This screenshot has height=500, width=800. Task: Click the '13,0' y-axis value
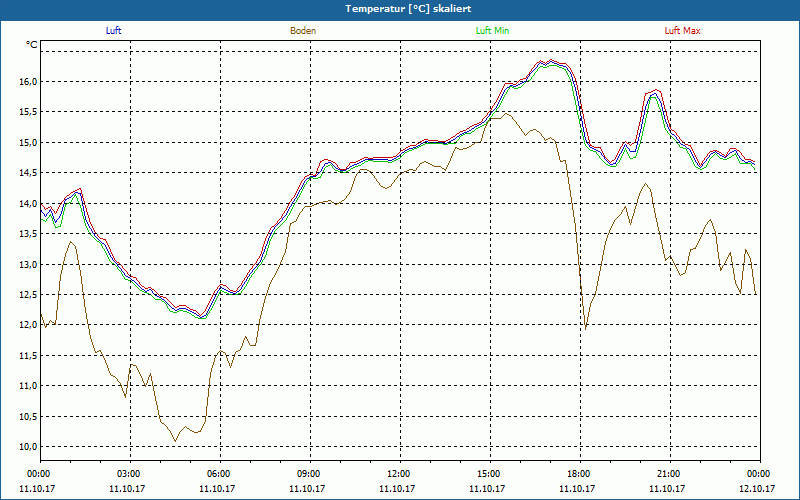click(x=29, y=264)
